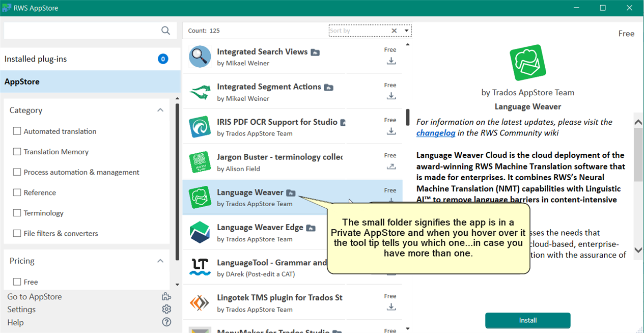644x333 pixels.
Task: Check Automated translation category
Action: [17, 131]
